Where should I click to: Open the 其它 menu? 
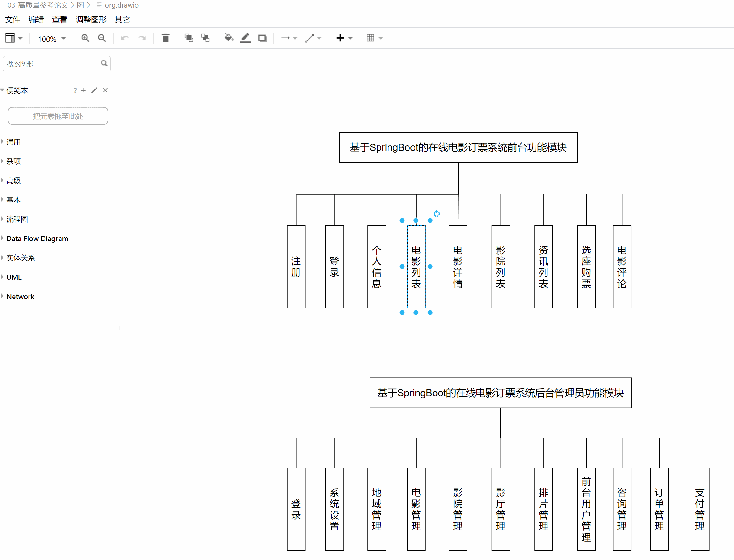(122, 20)
